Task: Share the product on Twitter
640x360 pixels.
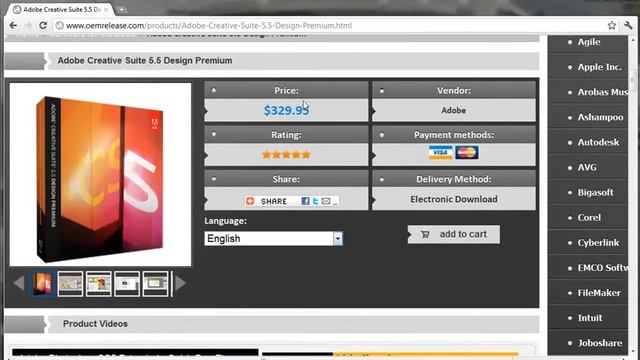Action: [315, 201]
